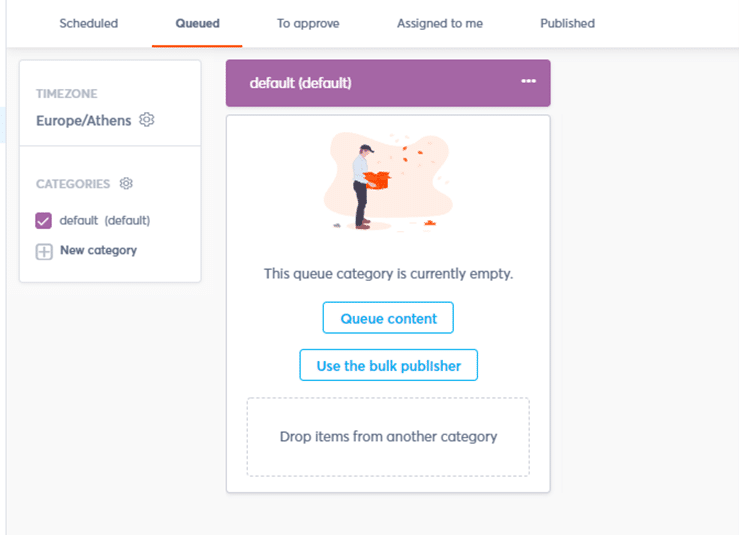The image size is (739, 535).
Task: Select the Queued tab
Action: point(197,23)
